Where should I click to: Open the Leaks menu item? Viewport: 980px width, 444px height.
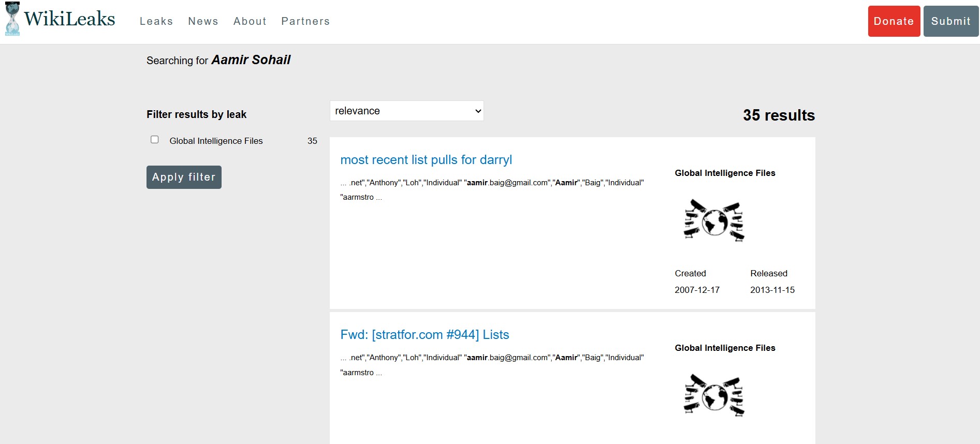click(156, 21)
